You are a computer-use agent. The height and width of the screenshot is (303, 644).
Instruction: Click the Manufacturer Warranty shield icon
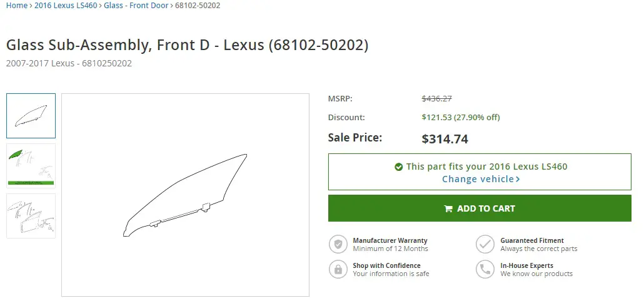338,244
